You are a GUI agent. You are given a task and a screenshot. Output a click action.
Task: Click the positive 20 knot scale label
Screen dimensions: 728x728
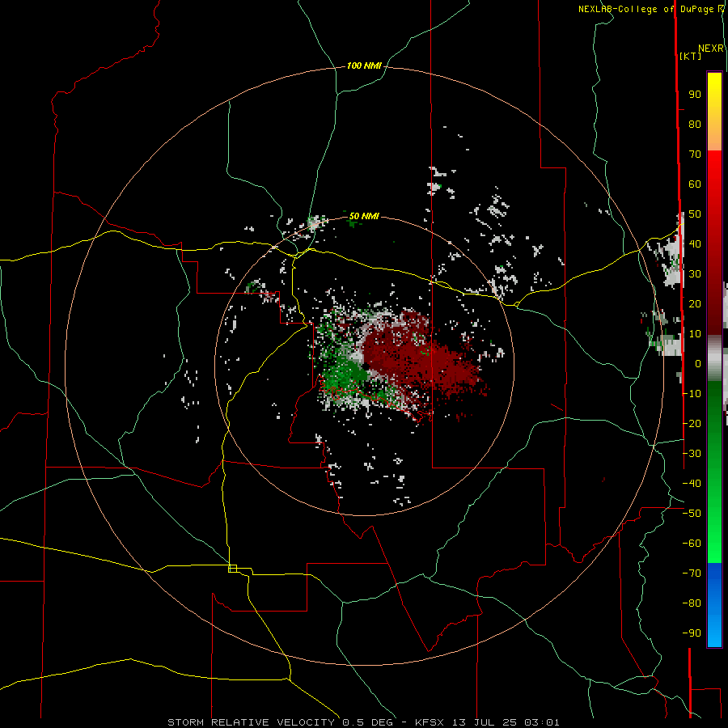click(x=695, y=304)
